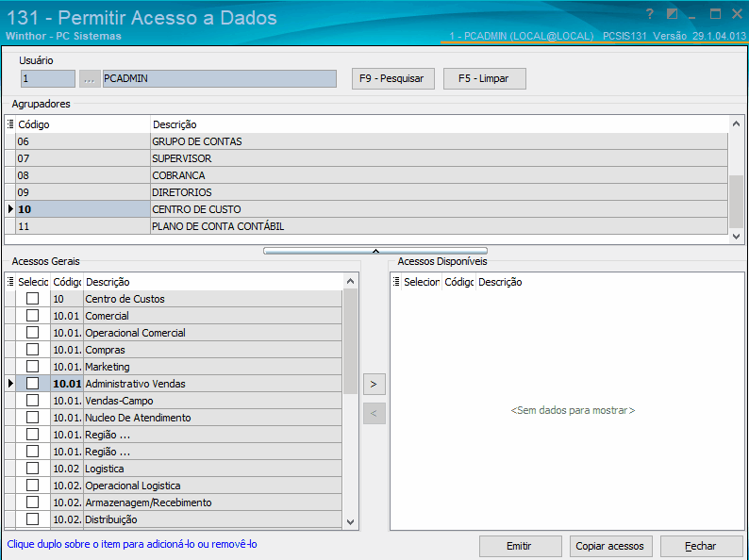Click the < remove access arrow button
This screenshot has height=560, width=749.
374,414
